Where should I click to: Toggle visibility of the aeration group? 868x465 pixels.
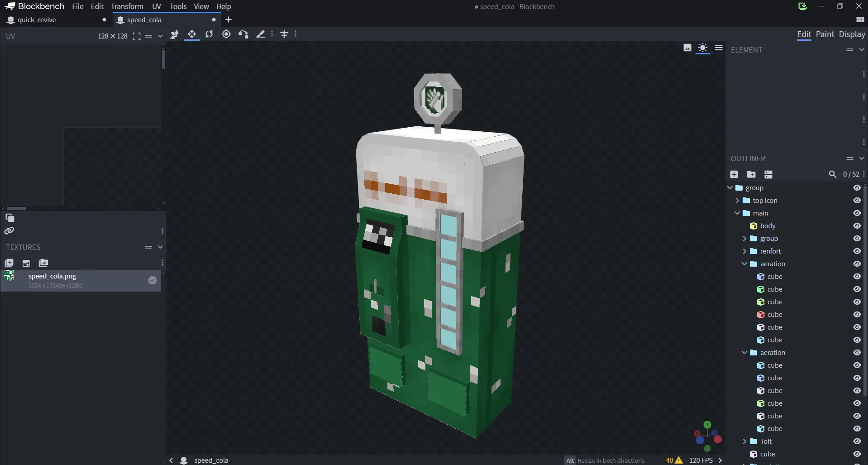857,264
